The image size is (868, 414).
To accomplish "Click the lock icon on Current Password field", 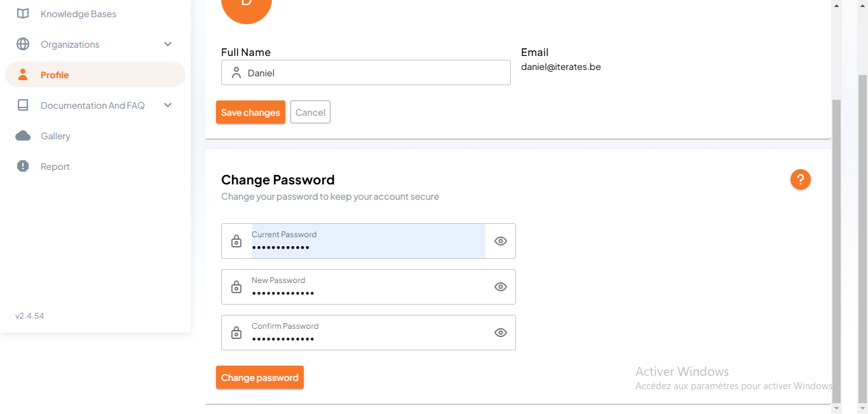I will click(236, 241).
